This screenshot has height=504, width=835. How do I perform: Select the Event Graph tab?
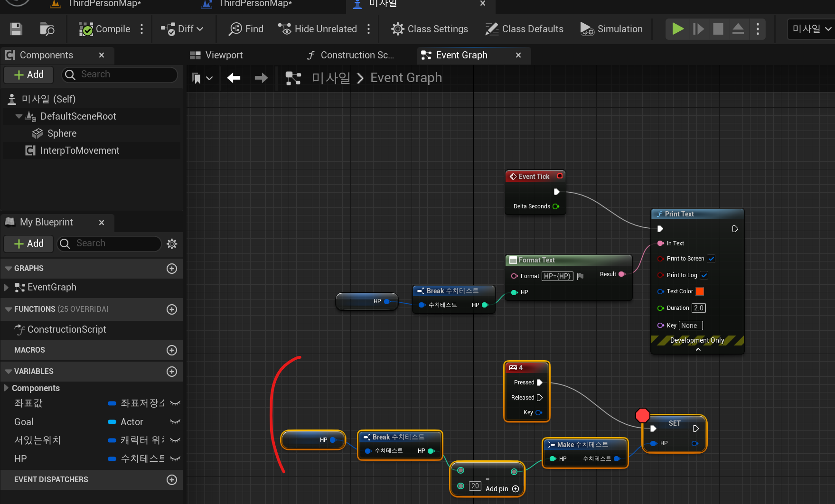461,55
